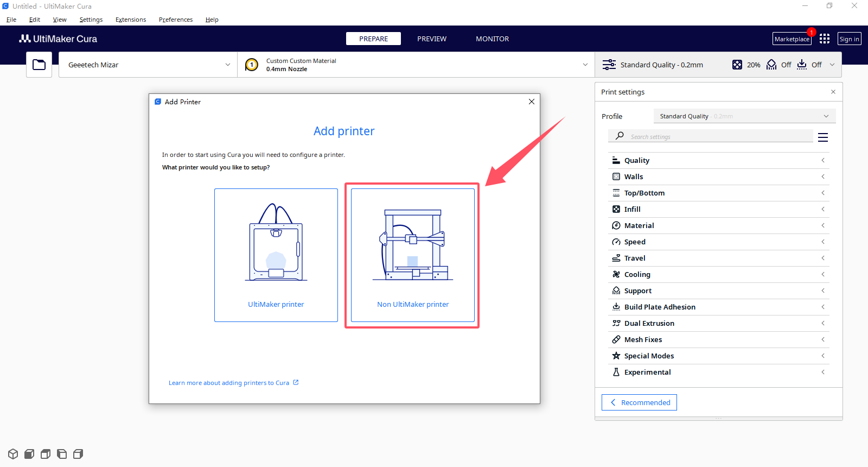This screenshot has height=467, width=868.
Task: Select the PREPARE stage
Action: coord(373,39)
